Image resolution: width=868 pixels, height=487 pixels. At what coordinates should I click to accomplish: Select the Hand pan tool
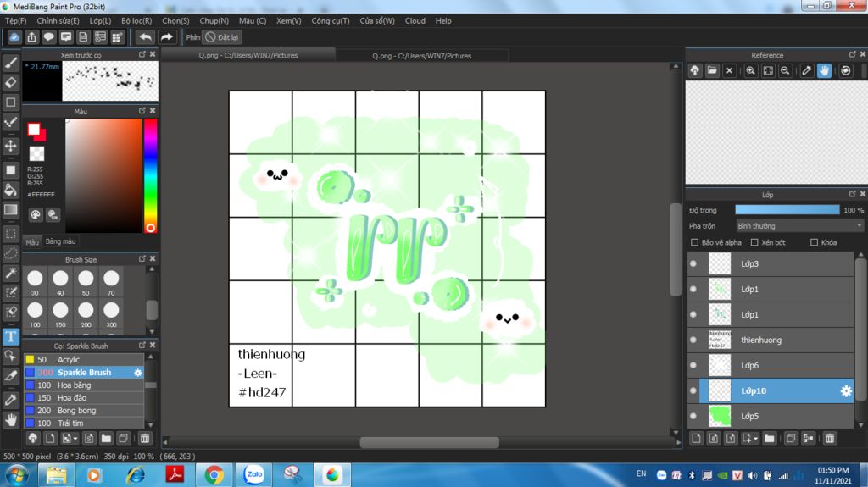tap(10, 419)
